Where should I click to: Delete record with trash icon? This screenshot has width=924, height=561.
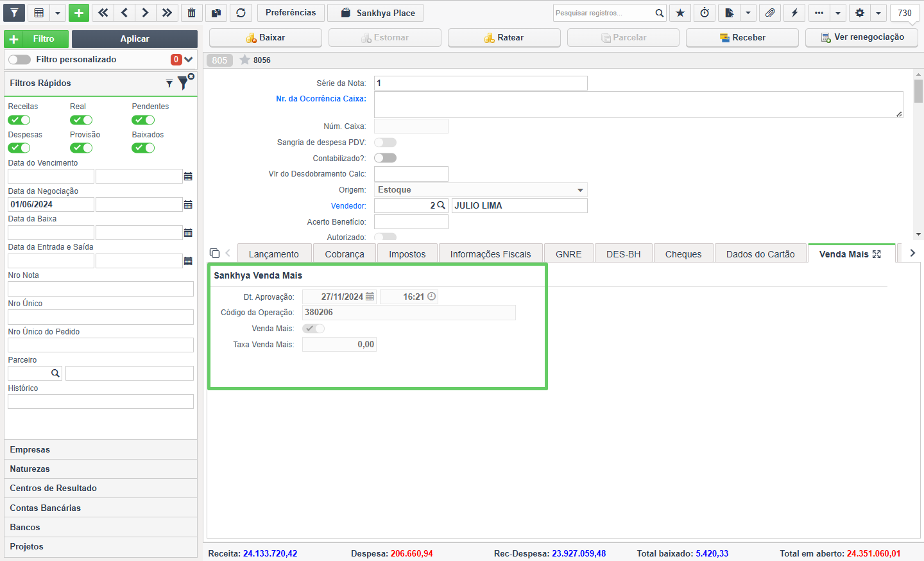coord(192,13)
